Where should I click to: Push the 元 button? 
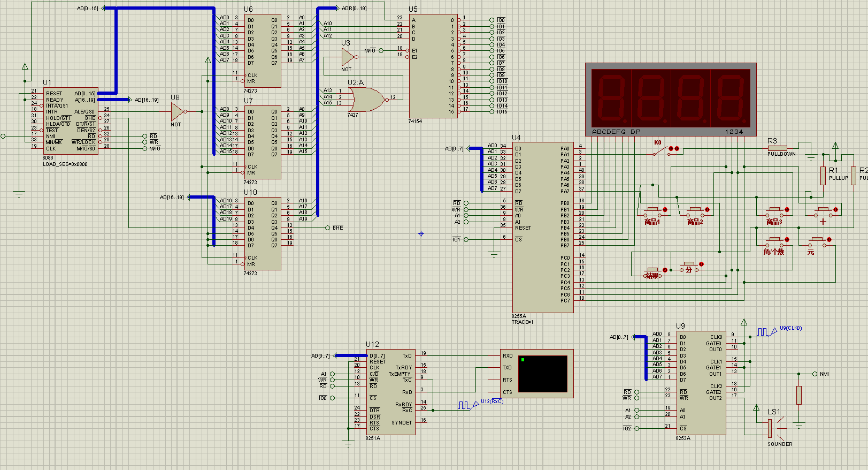point(817,241)
